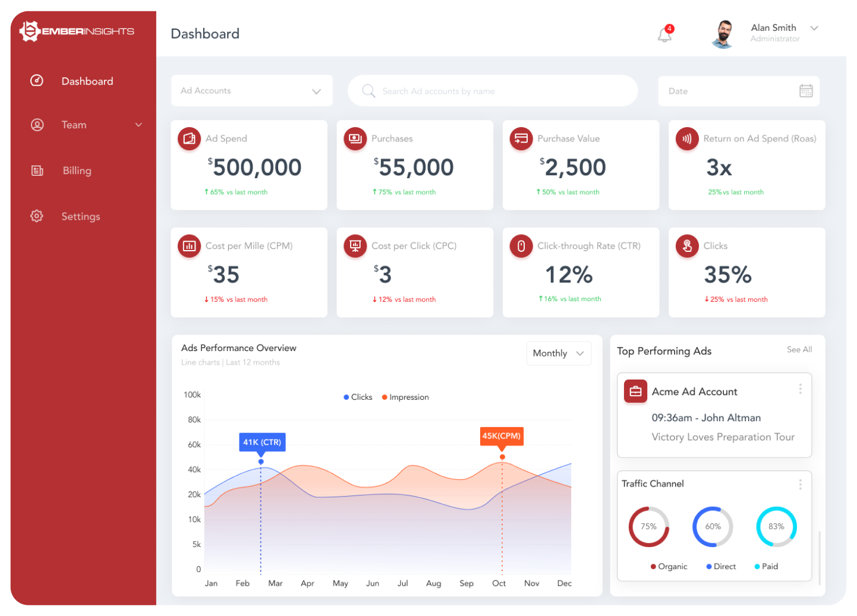Select the Cost per Mille chart icon
The height and width of the screenshot is (616, 857).
[189, 245]
